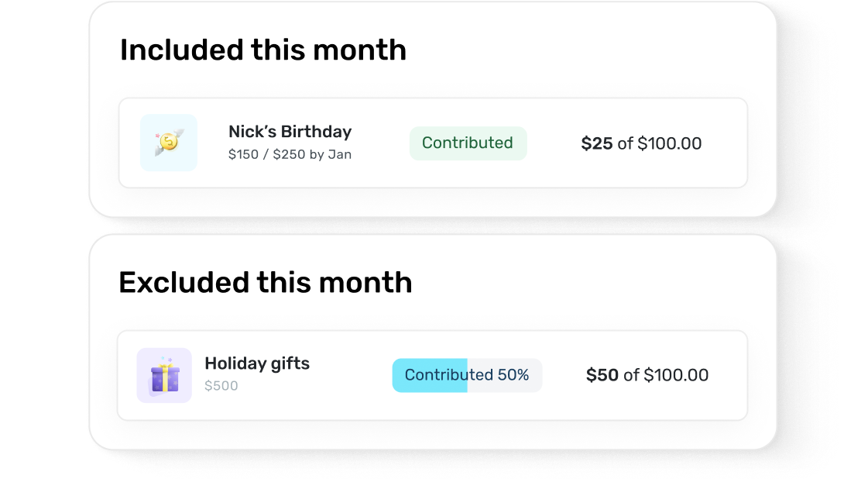Screen dimensions: 868x489
Task: Open the Nick's Birthday goal
Action: coord(290,132)
